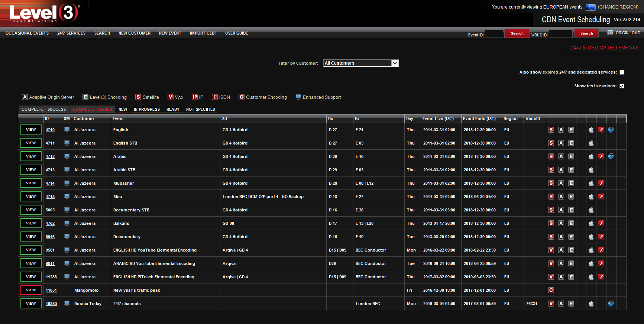This screenshot has height=324, width=644.
Task: Click the Flash icon in row 9811
Action: click(601, 263)
